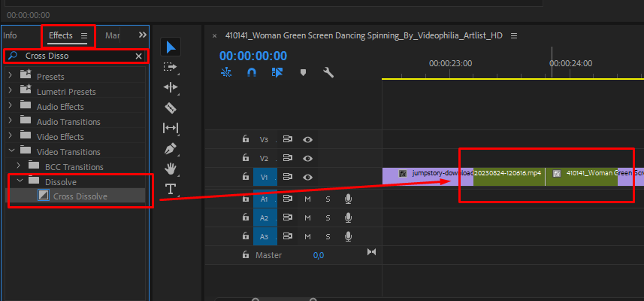Toggle A3 track targeting
The height and width of the screenshot is (301, 644).
pyautogui.click(x=265, y=236)
